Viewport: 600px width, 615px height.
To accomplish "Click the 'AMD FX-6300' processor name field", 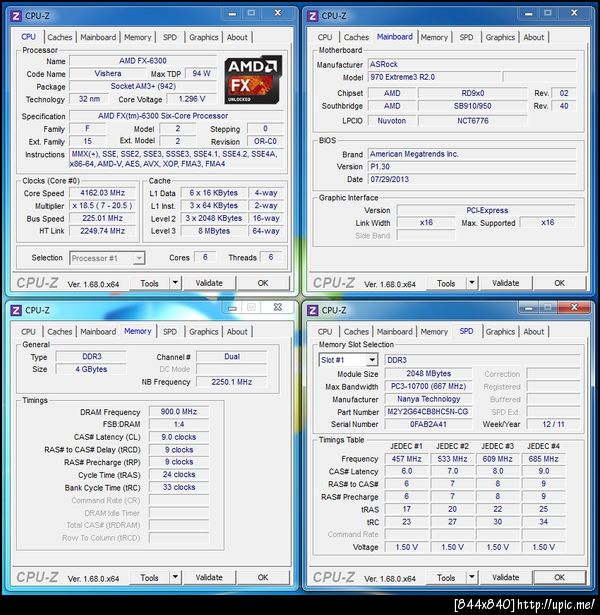I will click(x=143, y=61).
